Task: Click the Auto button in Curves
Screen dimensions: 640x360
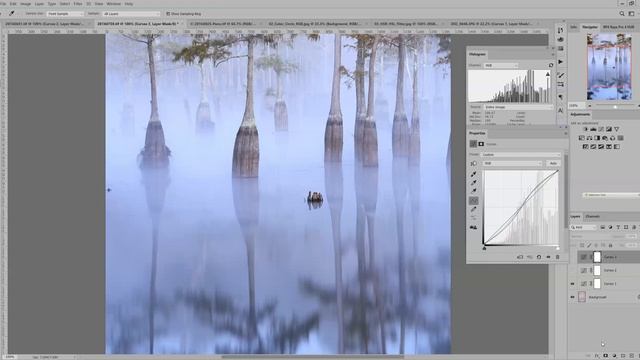Action: [553, 163]
